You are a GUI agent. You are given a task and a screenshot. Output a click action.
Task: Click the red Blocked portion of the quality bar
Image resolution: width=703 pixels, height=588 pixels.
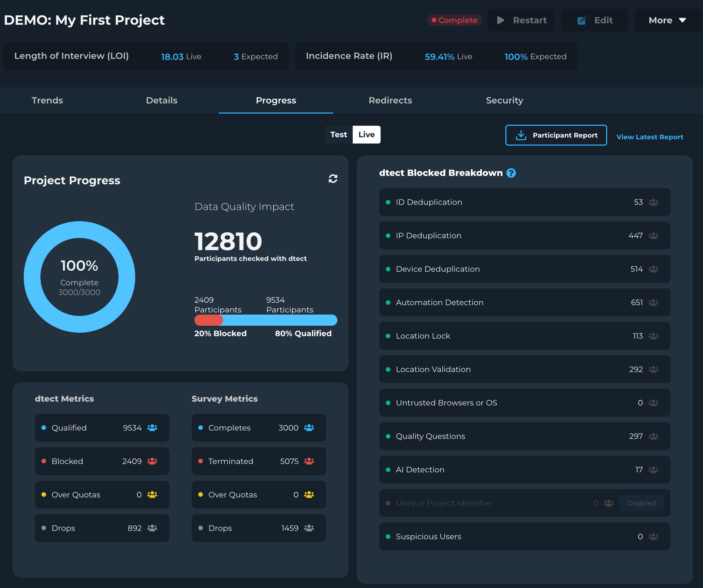coord(208,320)
